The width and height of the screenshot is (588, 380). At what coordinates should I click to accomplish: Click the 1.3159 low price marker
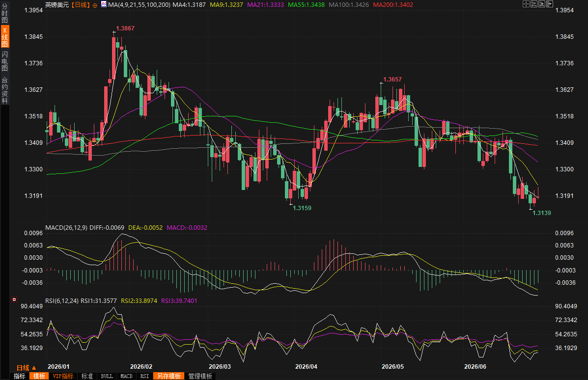[302, 208]
